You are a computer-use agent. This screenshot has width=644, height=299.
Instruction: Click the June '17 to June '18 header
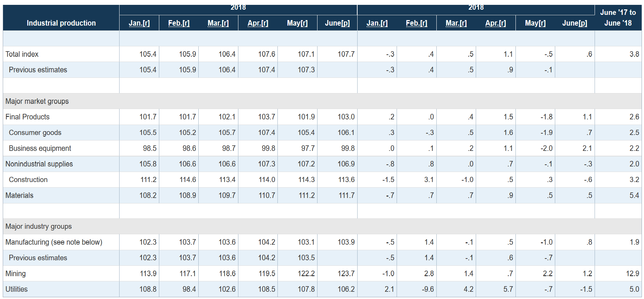(x=618, y=18)
